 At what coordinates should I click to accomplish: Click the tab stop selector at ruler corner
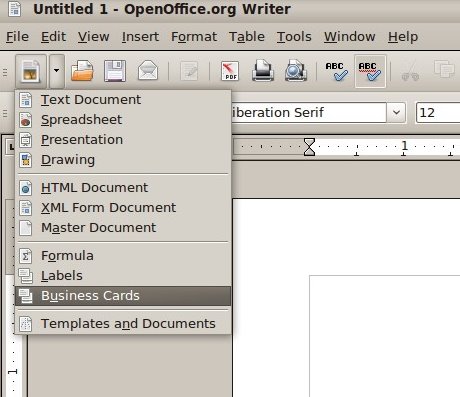[11, 147]
